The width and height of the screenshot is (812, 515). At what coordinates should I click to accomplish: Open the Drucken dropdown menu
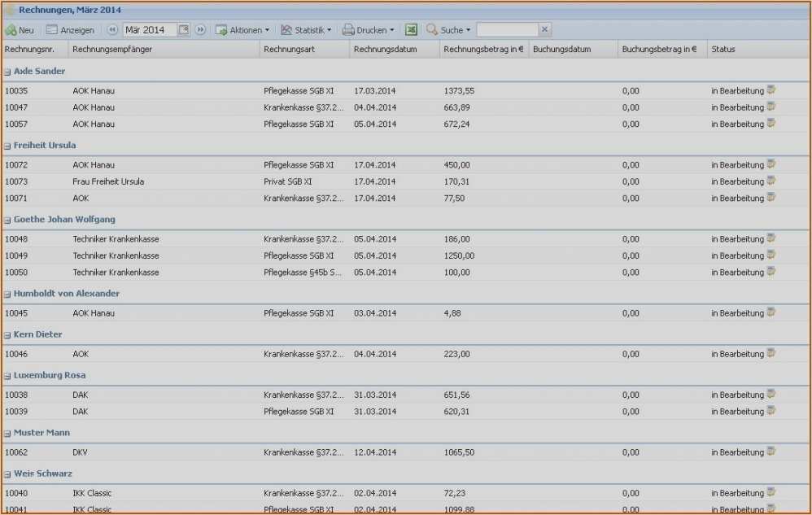point(369,30)
